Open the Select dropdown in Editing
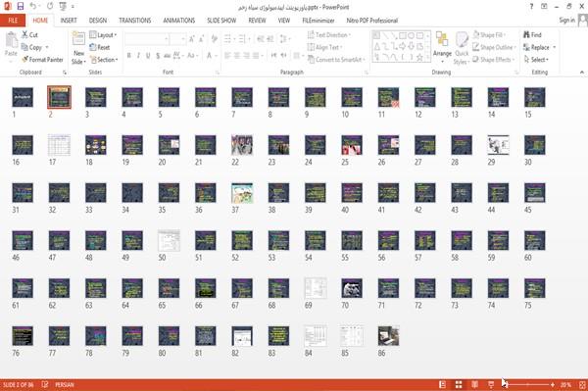Screen dimensions: 588x391 (x=536, y=60)
